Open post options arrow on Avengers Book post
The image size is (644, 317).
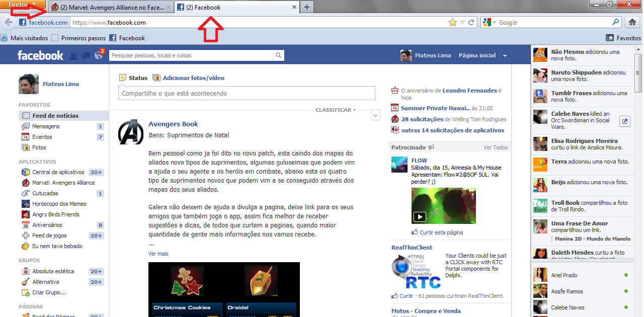(375, 115)
